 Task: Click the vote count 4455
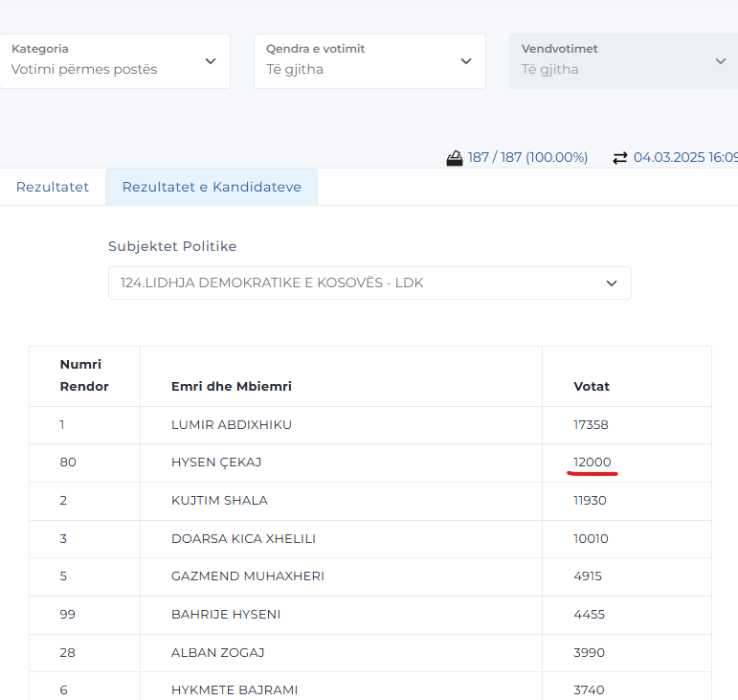[x=590, y=615]
